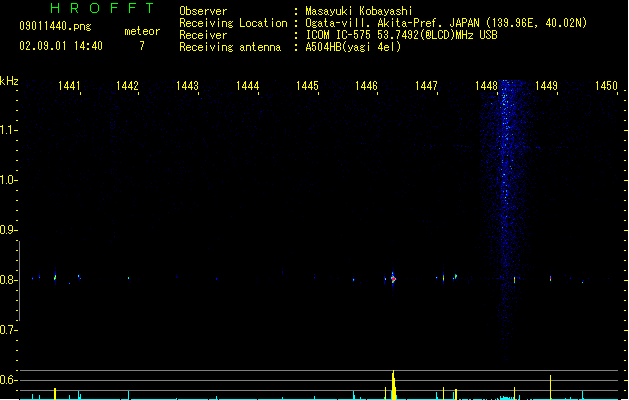Click the 'meteor' count label
The height and width of the screenshot is (400, 629).
pos(142,31)
